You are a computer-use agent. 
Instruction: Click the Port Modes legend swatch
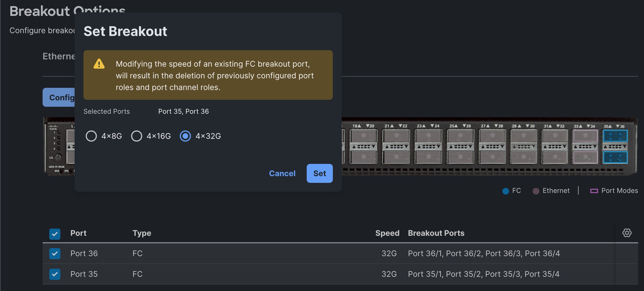pos(594,191)
